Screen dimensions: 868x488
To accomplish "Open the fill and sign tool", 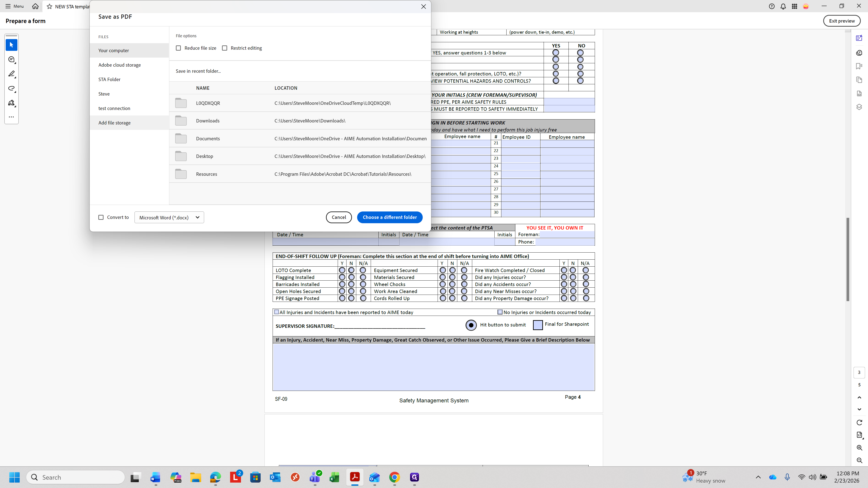I will pyautogui.click(x=12, y=103).
